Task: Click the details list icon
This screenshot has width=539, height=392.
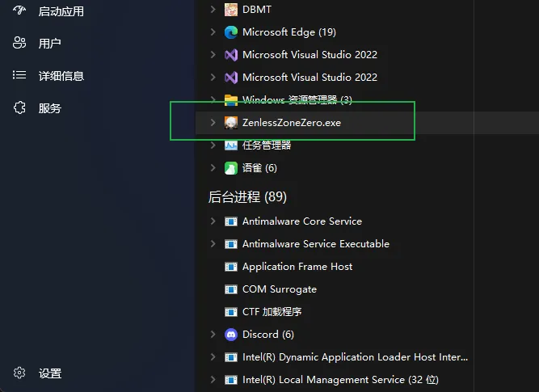Action: click(x=19, y=75)
